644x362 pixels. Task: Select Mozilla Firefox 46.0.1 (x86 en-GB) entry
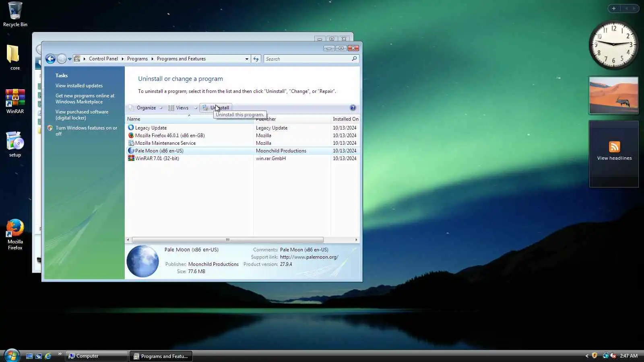point(170,136)
